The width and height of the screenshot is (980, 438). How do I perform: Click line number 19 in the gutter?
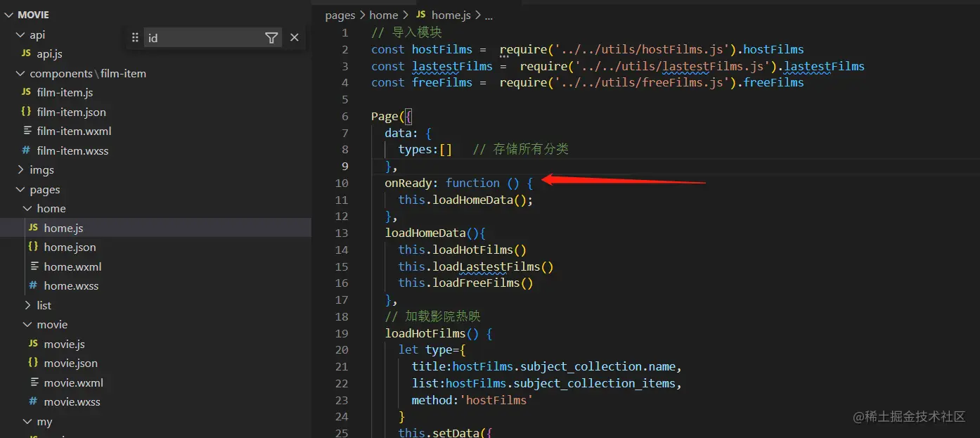coord(342,333)
